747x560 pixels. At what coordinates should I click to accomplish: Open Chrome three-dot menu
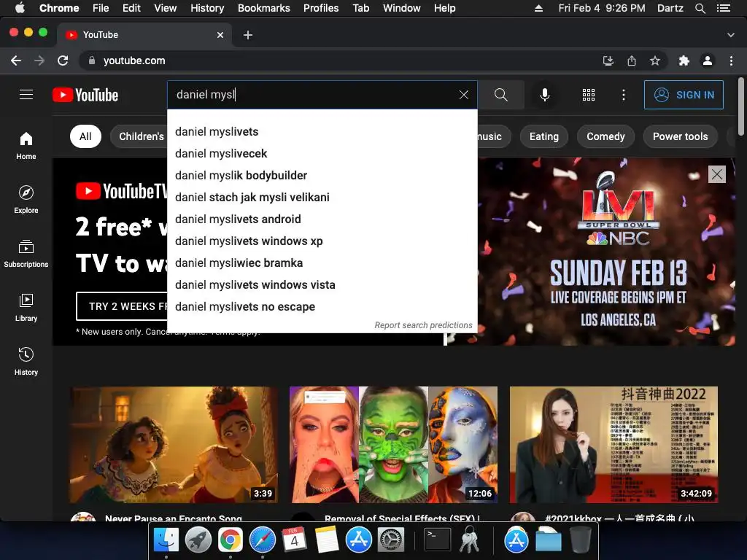tap(731, 61)
